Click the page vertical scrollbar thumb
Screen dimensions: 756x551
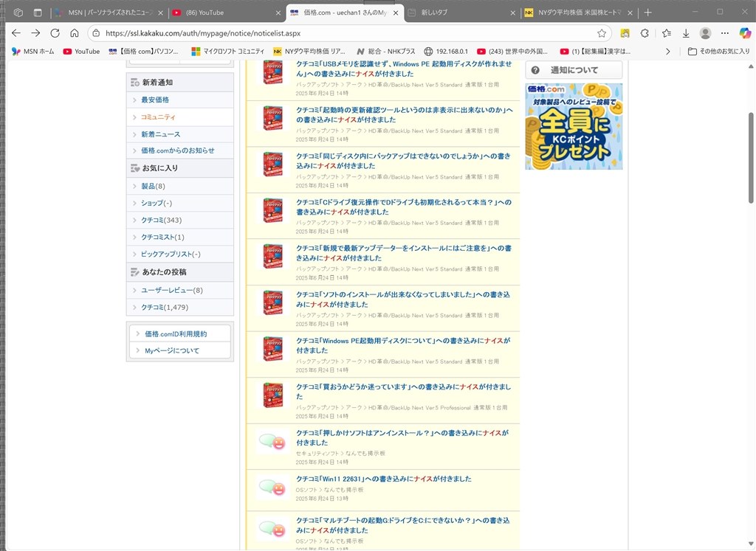click(x=751, y=158)
